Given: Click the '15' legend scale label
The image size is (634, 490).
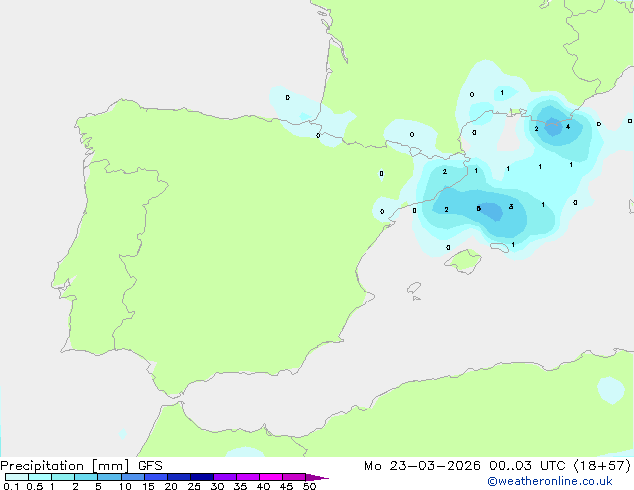Looking at the screenshot, I should tap(148, 486).
